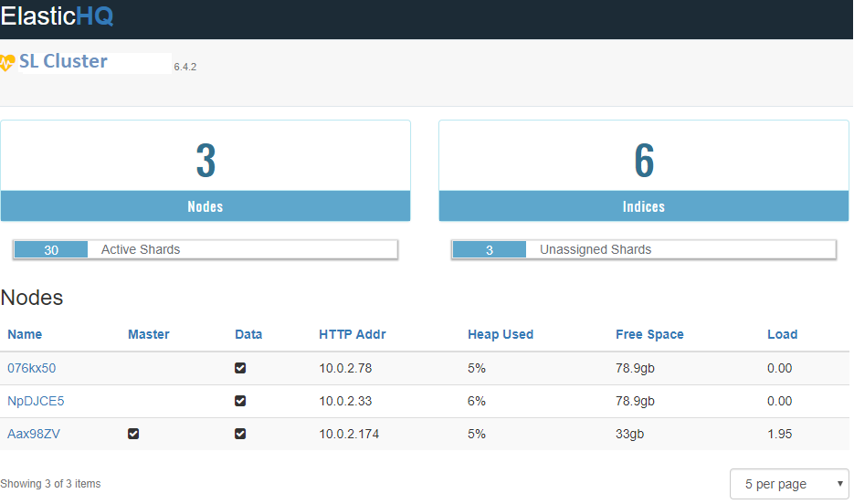Viewport: 854px width, 504px height.
Task: Click the ElasticHQ logo in header
Action: click(x=57, y=17)
